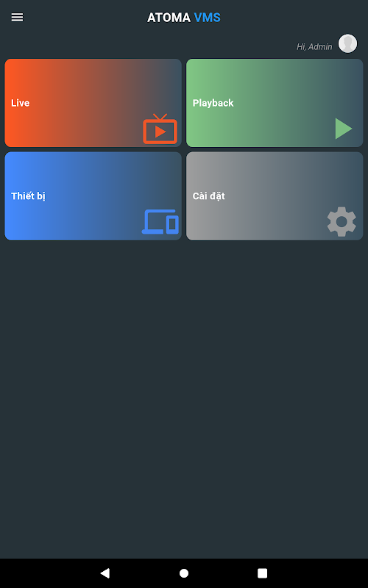Open the hamburger navigation menu
This screenshot has width=368, height=588.
point(17,17)
